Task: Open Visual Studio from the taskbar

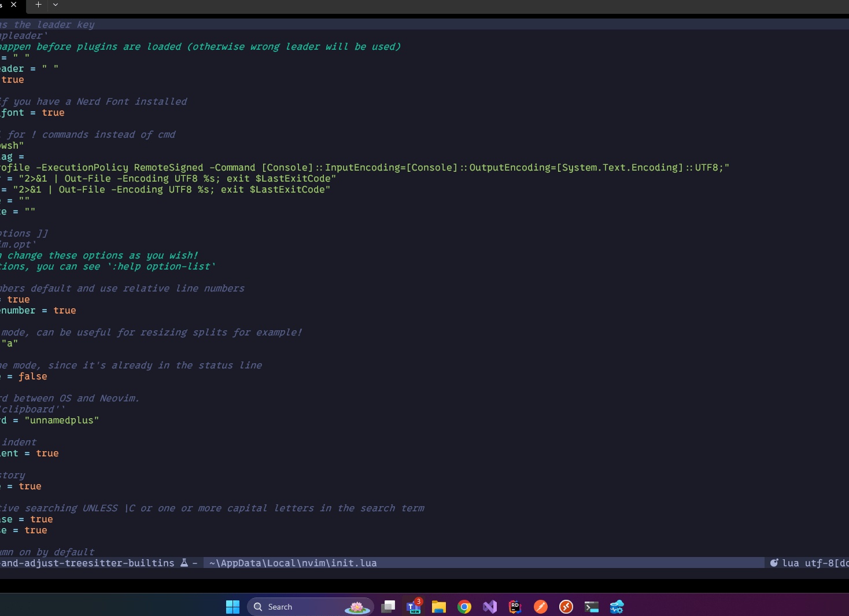Action: pyautogui.click(x=490, y=607)
